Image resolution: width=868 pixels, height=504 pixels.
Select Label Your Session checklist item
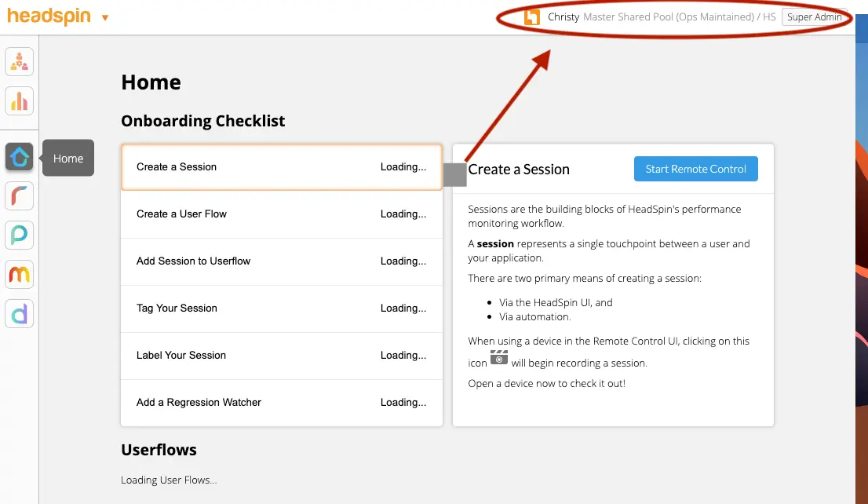(282, 356)
